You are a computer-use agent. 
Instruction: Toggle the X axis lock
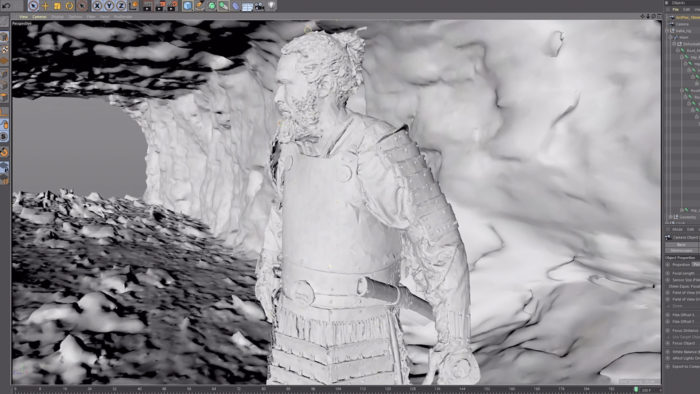(x=97, y=6)
